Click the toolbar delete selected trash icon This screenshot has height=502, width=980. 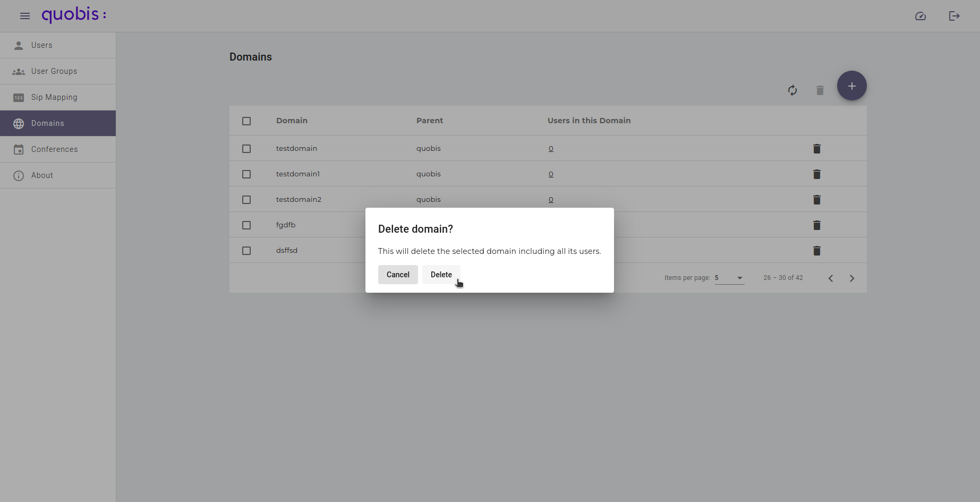pyautogui.click(x=820, y=90)
